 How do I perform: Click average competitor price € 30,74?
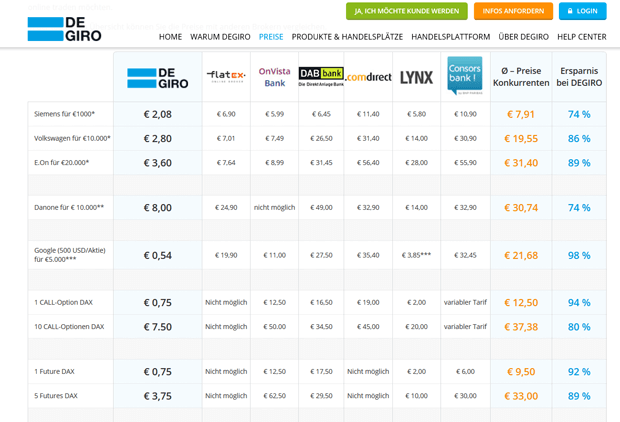point(521,208)
